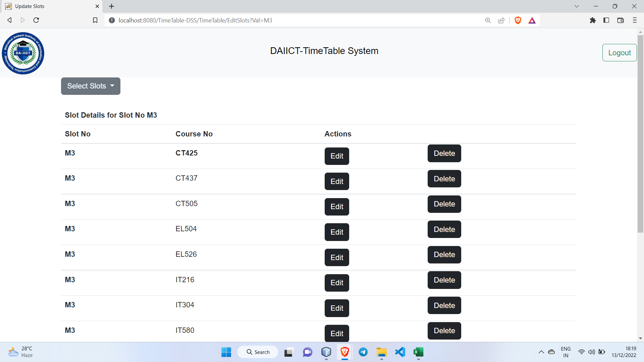
Task: Open the browser hamburger menu
Action: pos(635,20)
